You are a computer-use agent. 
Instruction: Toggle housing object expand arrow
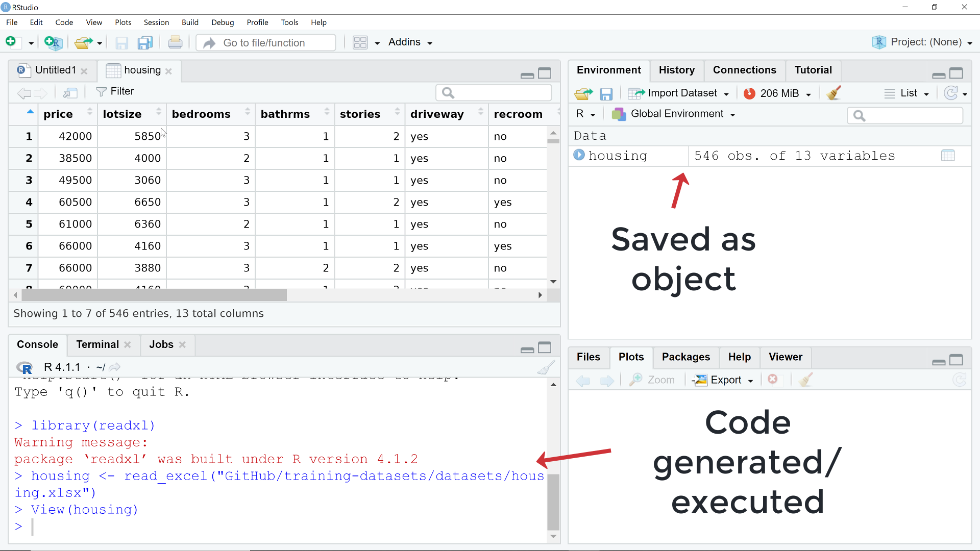(x=579, y=155)
